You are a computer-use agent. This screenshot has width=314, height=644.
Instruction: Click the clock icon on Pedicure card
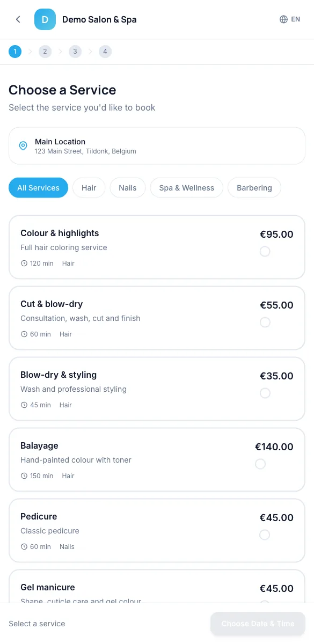coord(24,547)
